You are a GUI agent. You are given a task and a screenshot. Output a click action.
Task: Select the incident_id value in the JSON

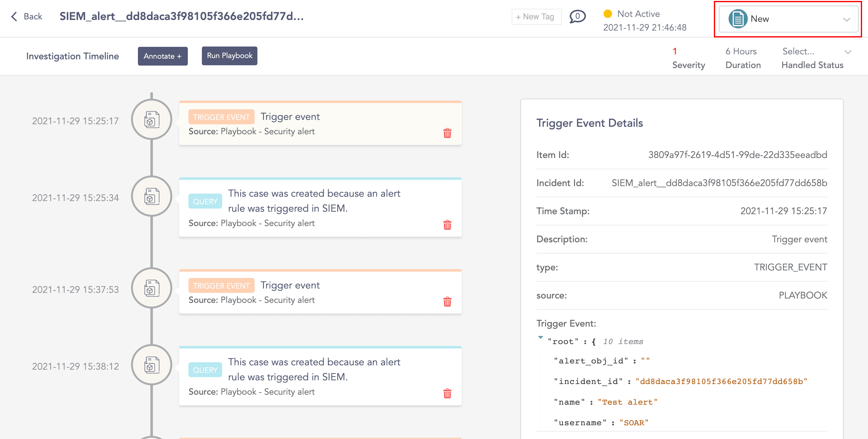721,381
